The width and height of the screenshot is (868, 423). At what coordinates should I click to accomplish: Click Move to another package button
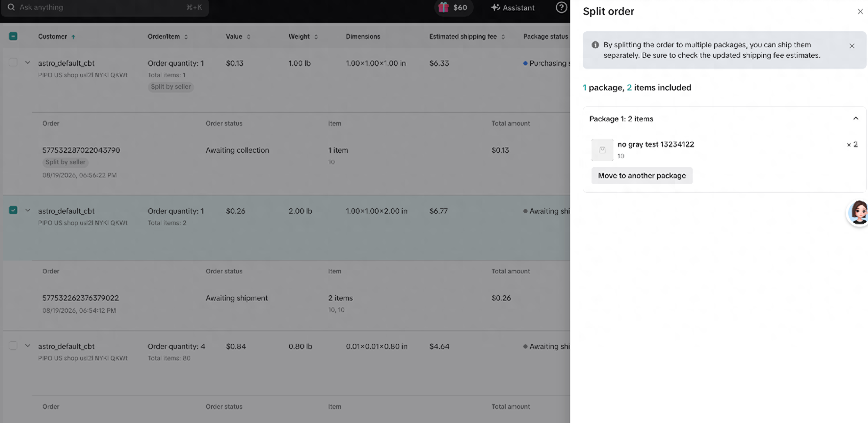[x=642, y=176]
